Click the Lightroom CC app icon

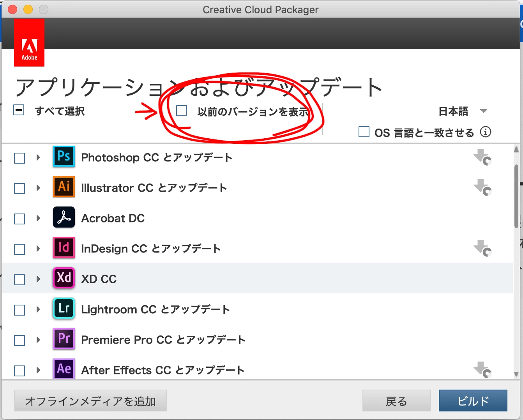point(64,309)
